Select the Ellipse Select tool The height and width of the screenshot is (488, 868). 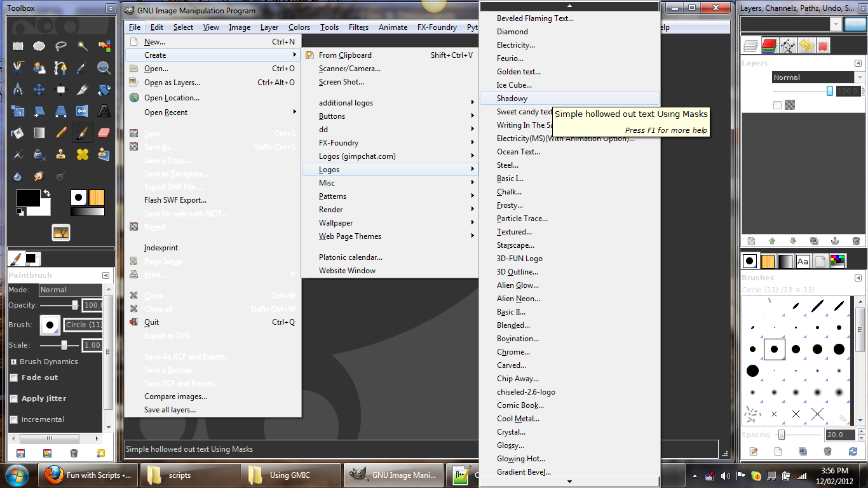pos(39,46)
